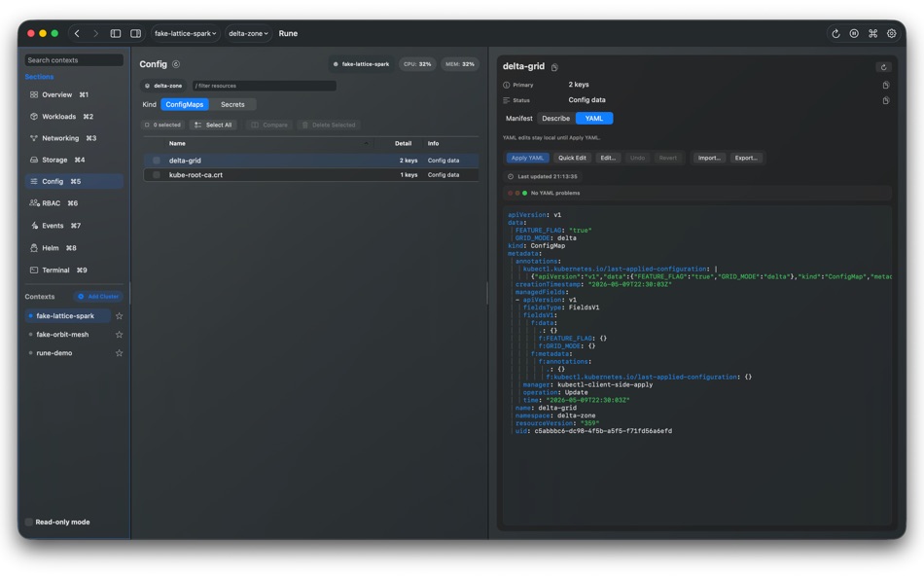Click the Select All button
Screen dimensions: 924x578
pyautogui.click(x=213, y=125)
